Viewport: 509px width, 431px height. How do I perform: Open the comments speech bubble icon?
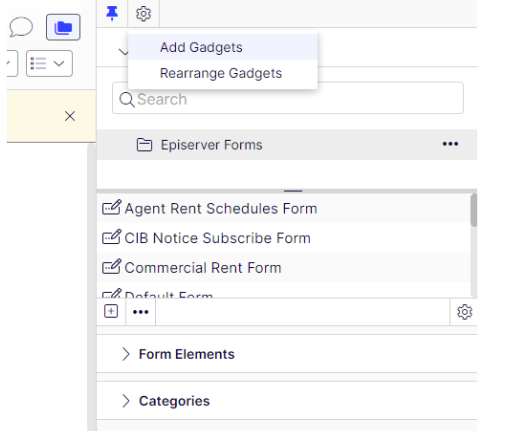pyautogui.click(x=21, y=27)
